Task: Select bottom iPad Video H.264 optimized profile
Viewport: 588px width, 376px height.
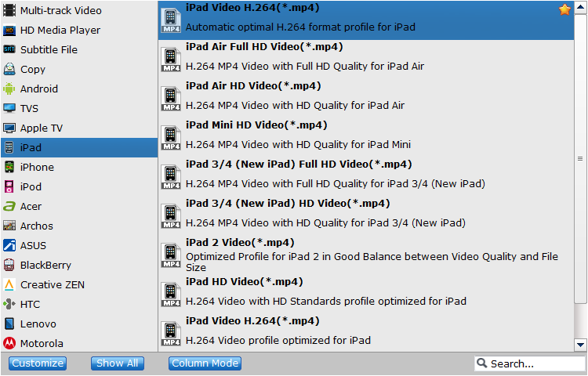Action: tap(366, 333)
